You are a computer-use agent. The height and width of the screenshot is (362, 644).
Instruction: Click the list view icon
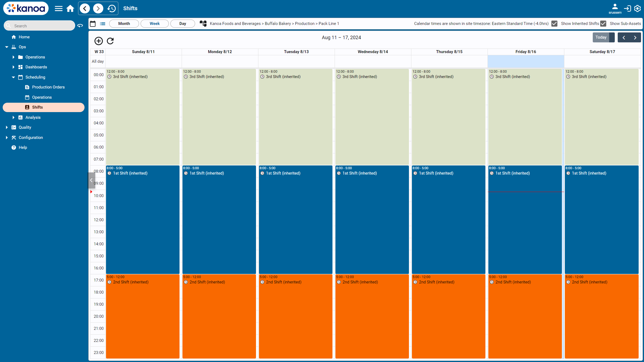click(103, 23)
